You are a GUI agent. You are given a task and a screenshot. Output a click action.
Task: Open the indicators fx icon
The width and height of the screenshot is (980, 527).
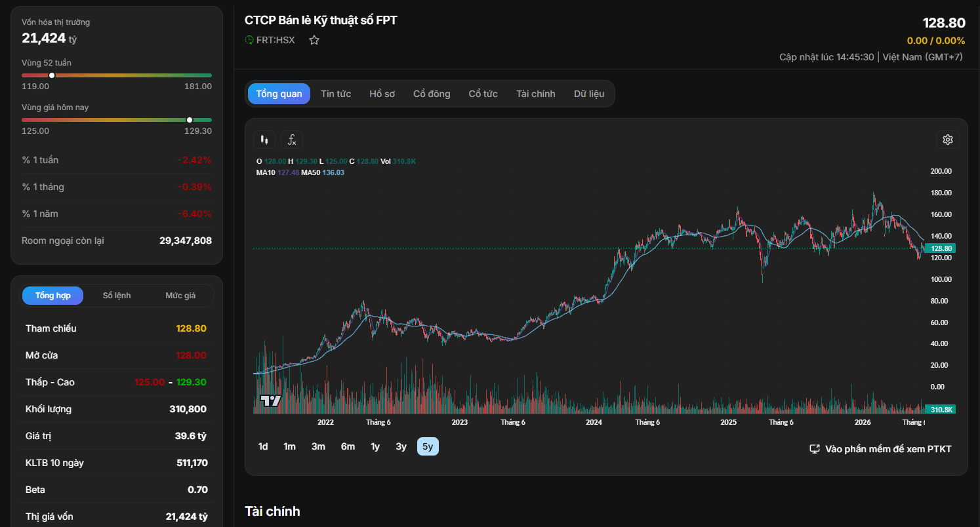(x=292, y=140)
